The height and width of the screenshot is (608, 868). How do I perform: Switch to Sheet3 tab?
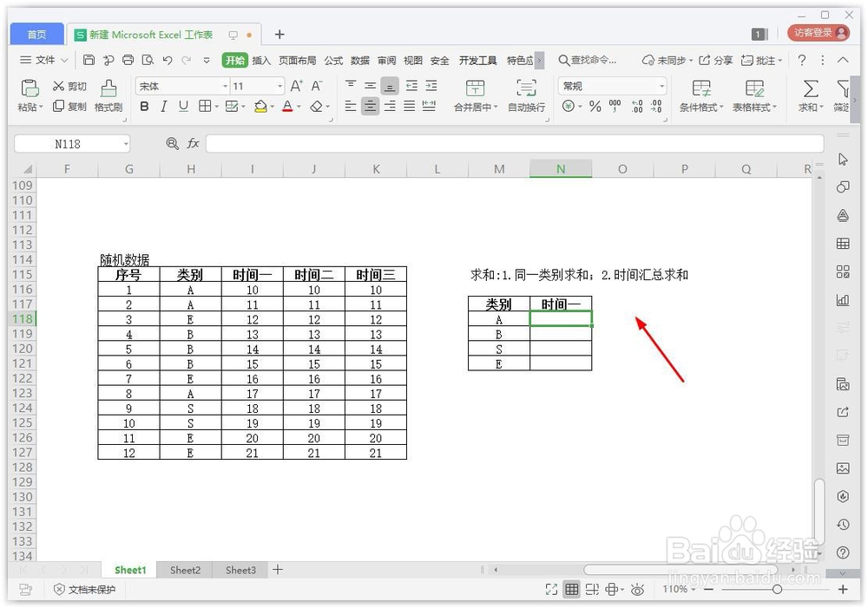(240, 570)
